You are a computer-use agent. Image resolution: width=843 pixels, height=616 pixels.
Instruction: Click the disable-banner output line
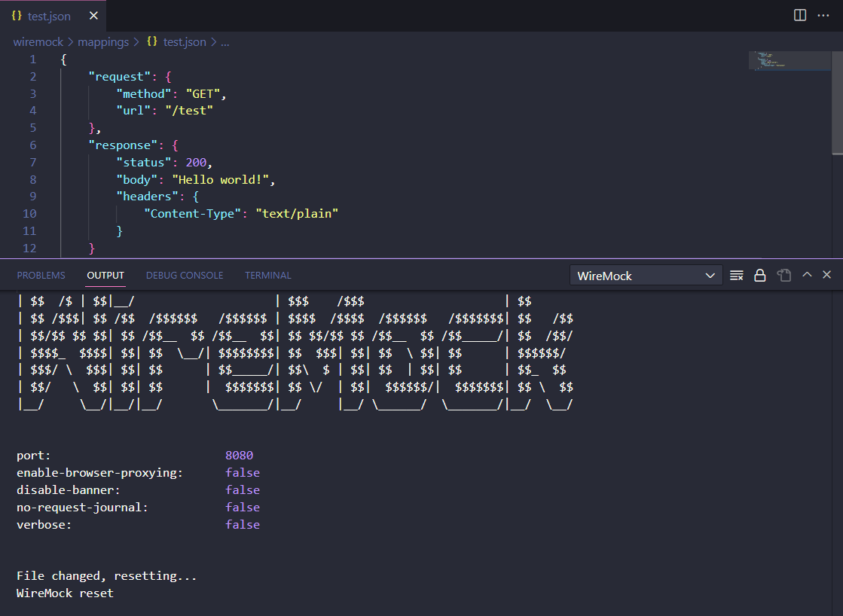click(138, 490)
